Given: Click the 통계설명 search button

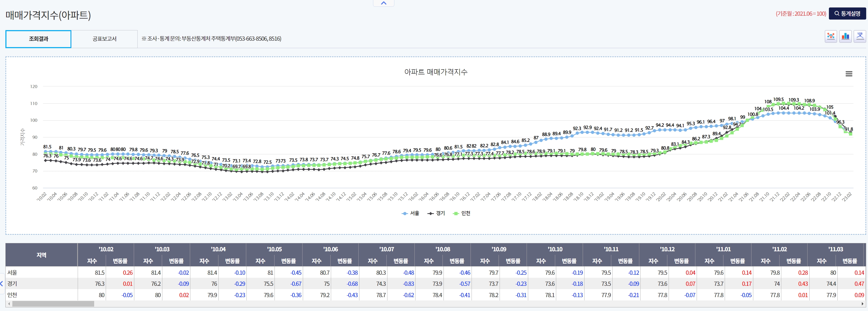Looking at the screenshot, I should coord(847,13).
